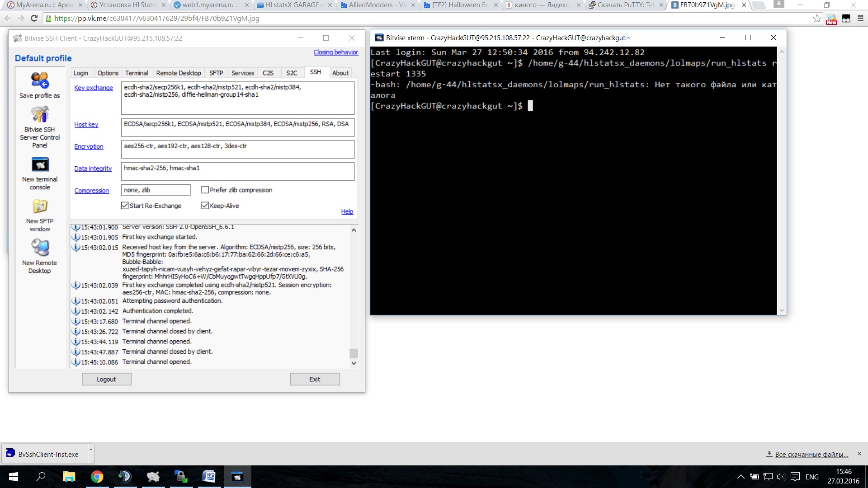Screen dimensions: 868x488
Task: Open Google Chrome from the taskbar
Action: 97,477
